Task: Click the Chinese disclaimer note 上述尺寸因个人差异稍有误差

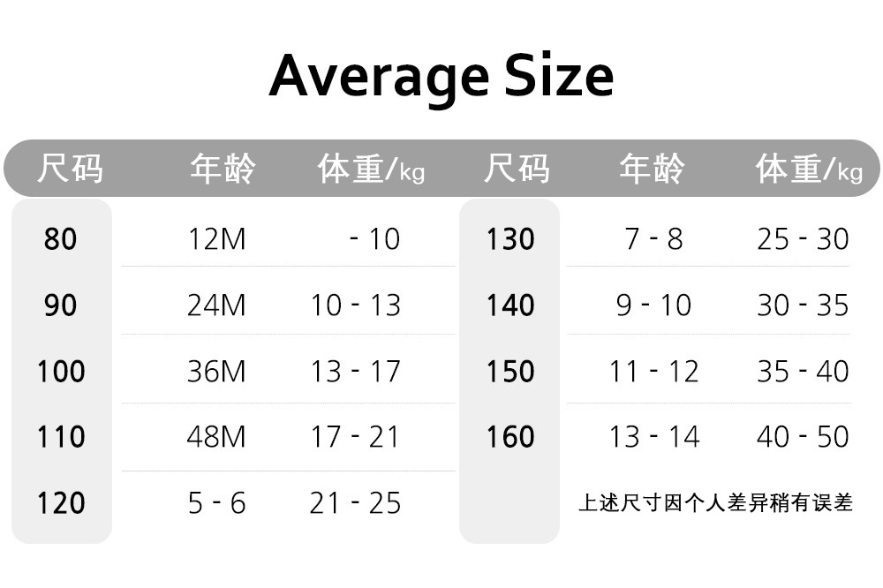Action: click(x=715, y=503)
